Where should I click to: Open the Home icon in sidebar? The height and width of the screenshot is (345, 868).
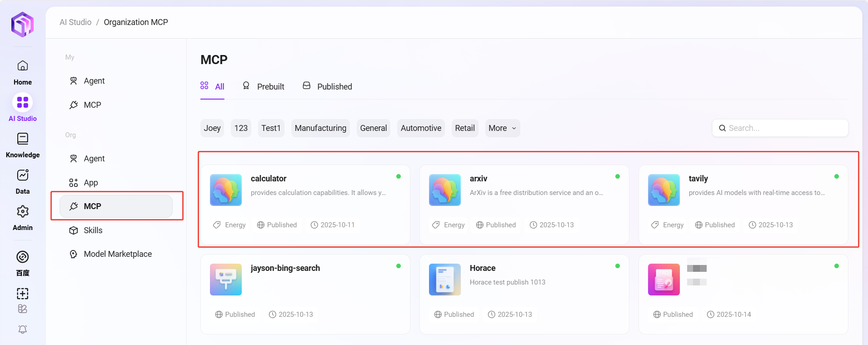pos(22,66)
